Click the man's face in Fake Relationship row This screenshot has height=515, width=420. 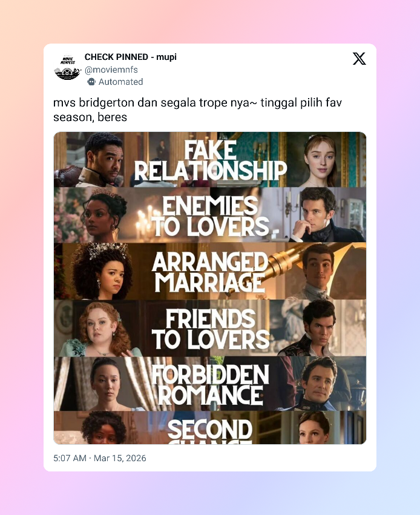[105, 160]
